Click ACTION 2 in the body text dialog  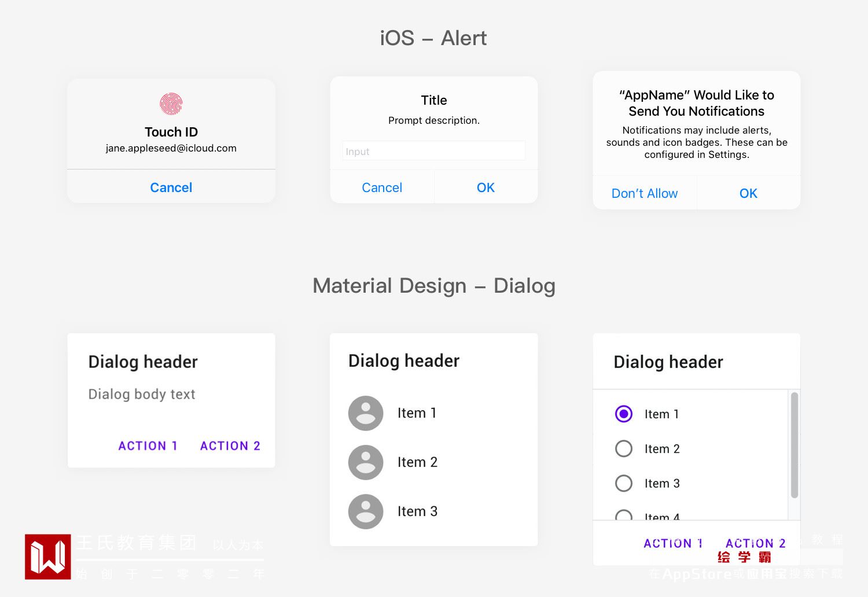tap(230, 446)
